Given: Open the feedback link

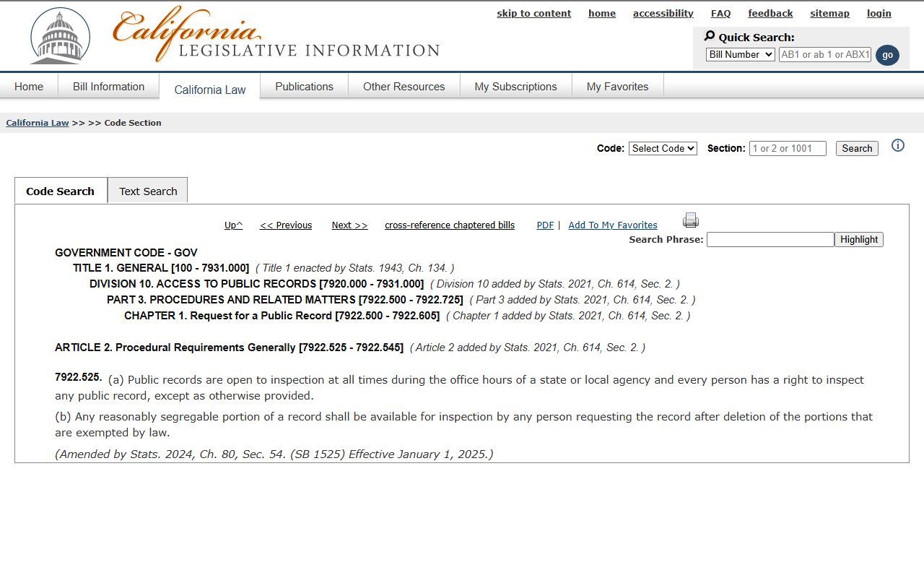Looking at the screenshot, I should [x=770, y=13].
